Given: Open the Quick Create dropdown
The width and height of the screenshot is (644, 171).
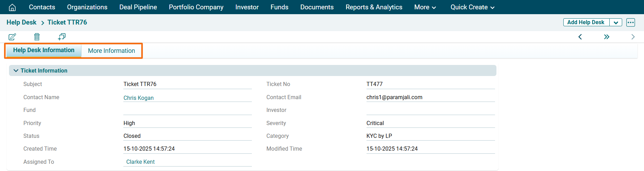Looking at the screenshot, I should (472, 7).
